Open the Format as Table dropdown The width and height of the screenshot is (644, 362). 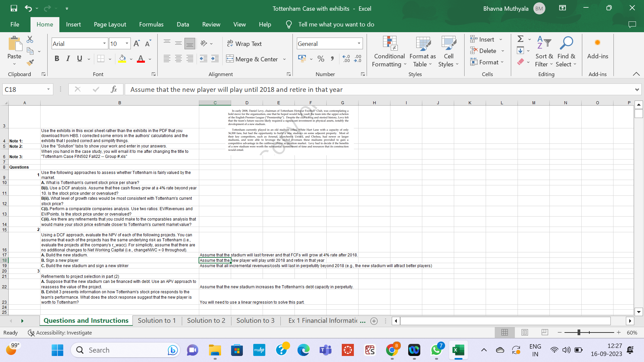tap(423, 52)
